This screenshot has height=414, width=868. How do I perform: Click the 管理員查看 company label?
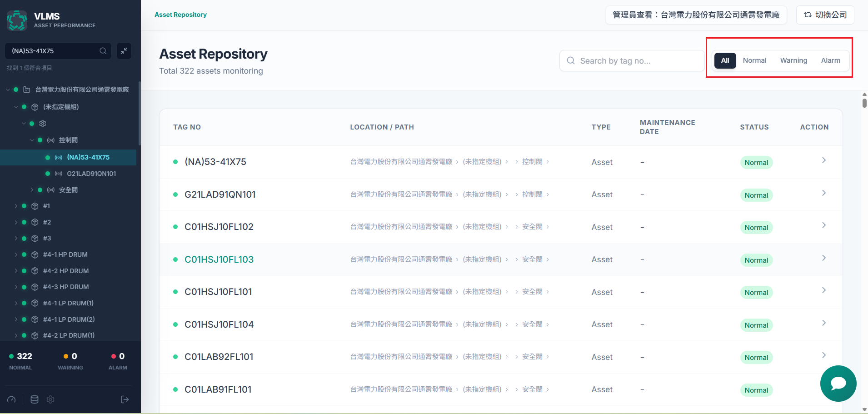696,15
